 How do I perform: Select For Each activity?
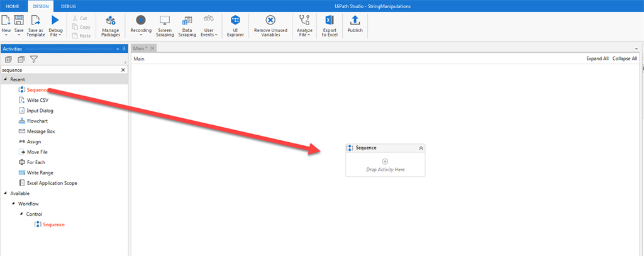31,162
